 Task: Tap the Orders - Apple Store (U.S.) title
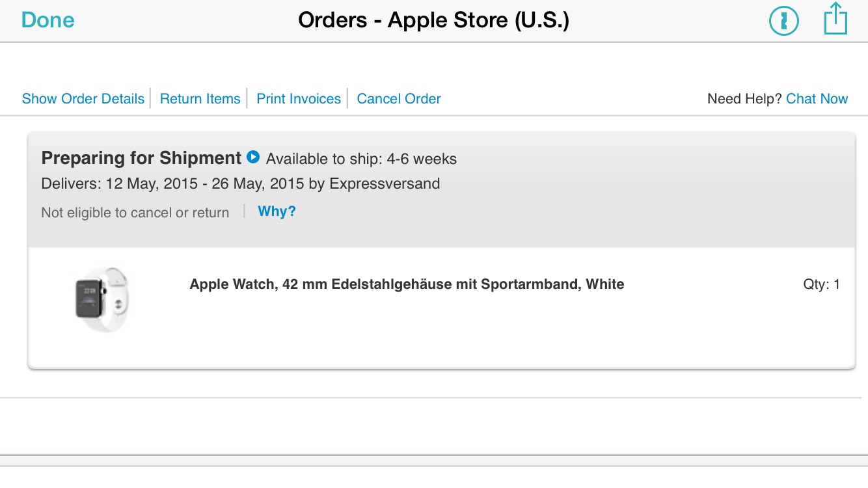(434, 20)
